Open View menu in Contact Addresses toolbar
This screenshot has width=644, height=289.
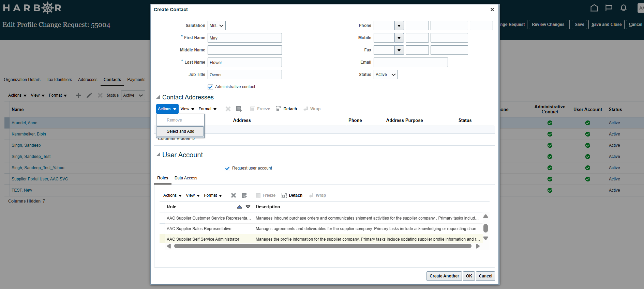(x=187, y=109)
